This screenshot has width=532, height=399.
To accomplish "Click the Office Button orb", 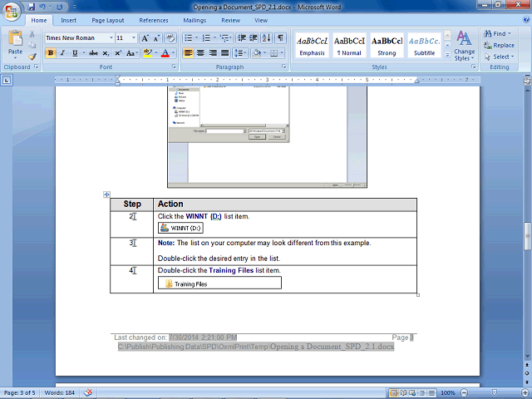I will 12,12.
